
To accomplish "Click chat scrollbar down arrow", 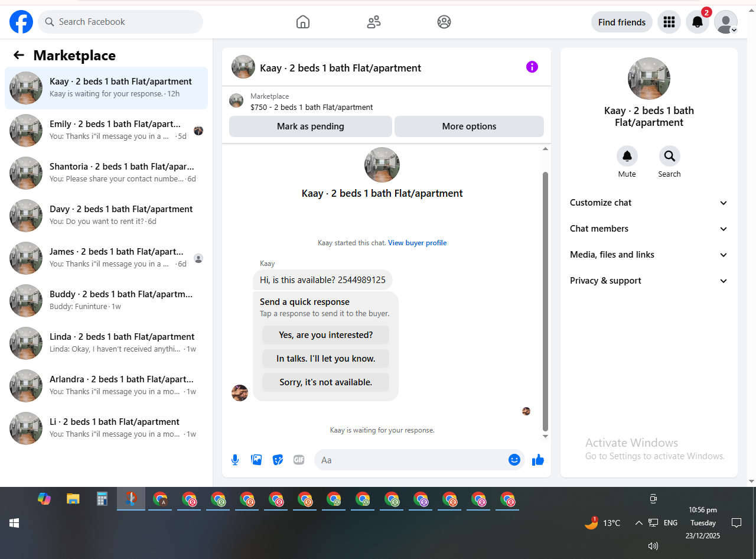I will pyautogui.click(x=545, y=436).
